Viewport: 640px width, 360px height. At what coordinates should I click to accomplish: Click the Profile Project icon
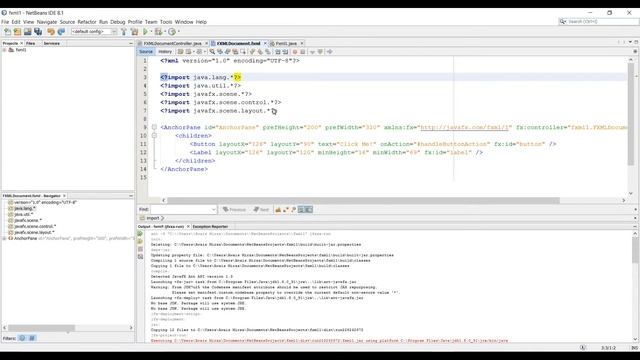tap(172, 31)
